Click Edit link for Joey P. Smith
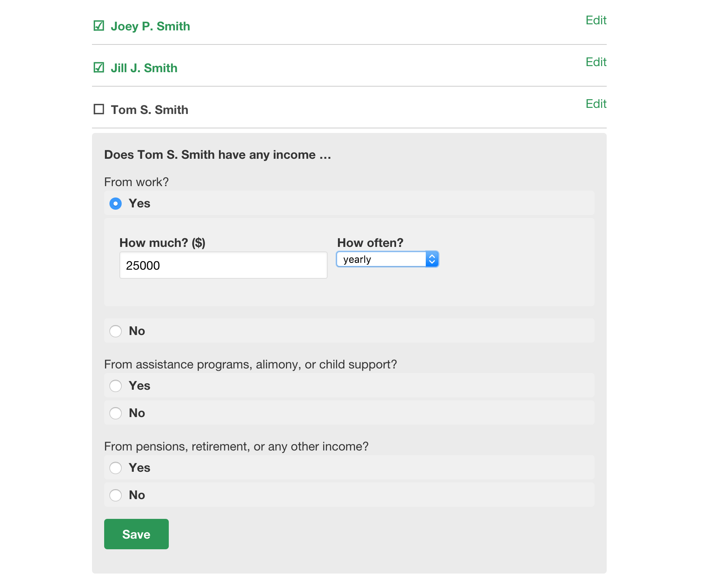Image resolution: width=701 pixels, height=588 pixels. coord(596,21)
